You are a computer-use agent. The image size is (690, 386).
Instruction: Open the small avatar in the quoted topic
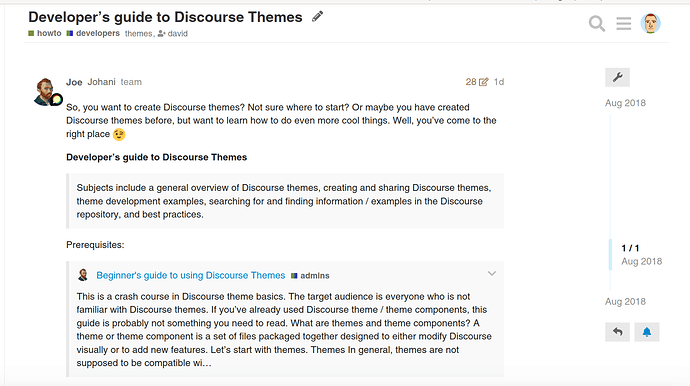(x=83, y=275)
